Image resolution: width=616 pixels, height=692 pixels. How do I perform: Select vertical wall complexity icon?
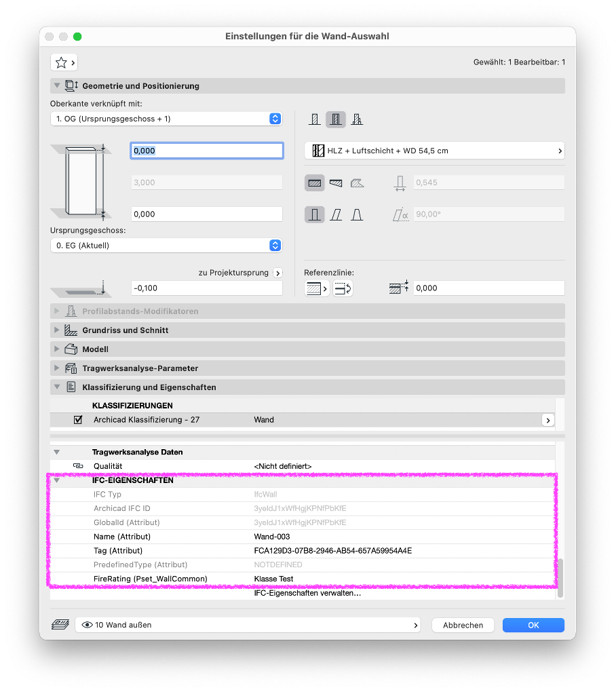click(x=315, y=214)
